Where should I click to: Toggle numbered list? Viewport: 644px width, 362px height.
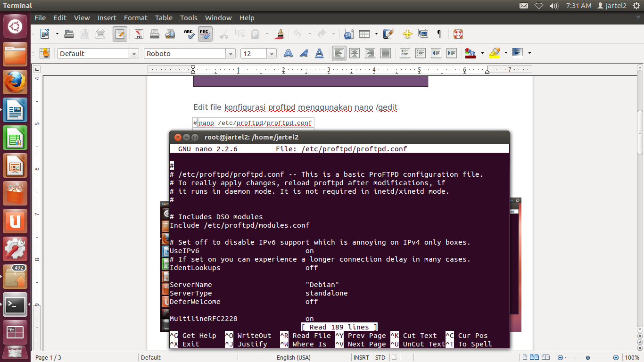click(x=405, y=53)
